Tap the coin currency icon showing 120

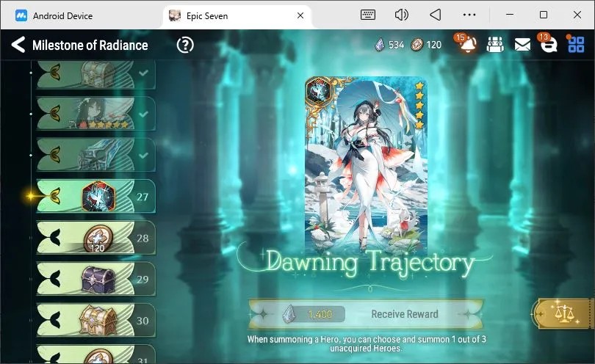416,45
